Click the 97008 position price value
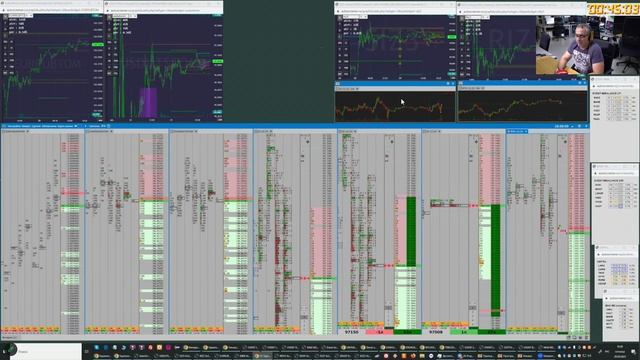Image resolution: width=640 pixels, height=360 pixels. click(436, 332)
